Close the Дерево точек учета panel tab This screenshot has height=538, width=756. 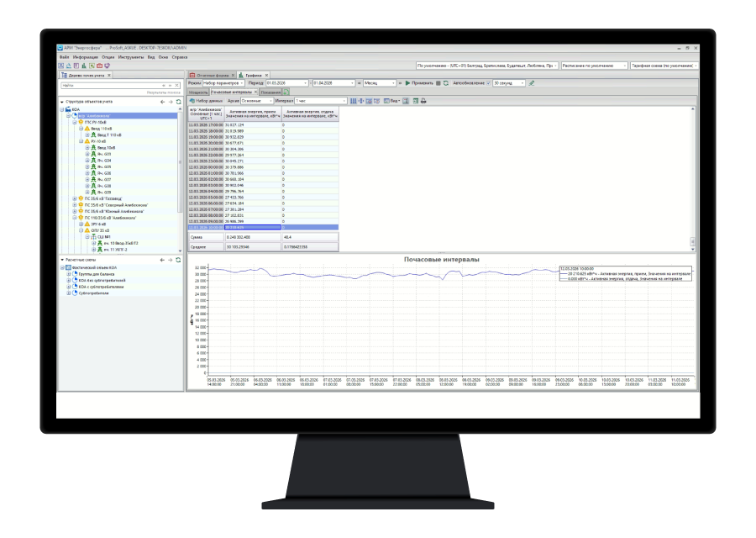[108, 75]
